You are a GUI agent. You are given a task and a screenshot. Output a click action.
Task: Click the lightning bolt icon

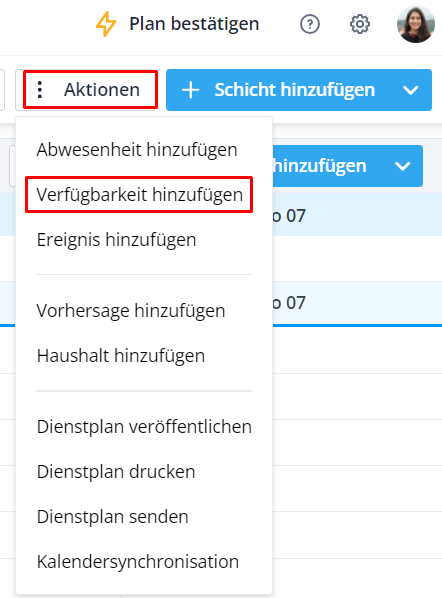coord(105,24)
